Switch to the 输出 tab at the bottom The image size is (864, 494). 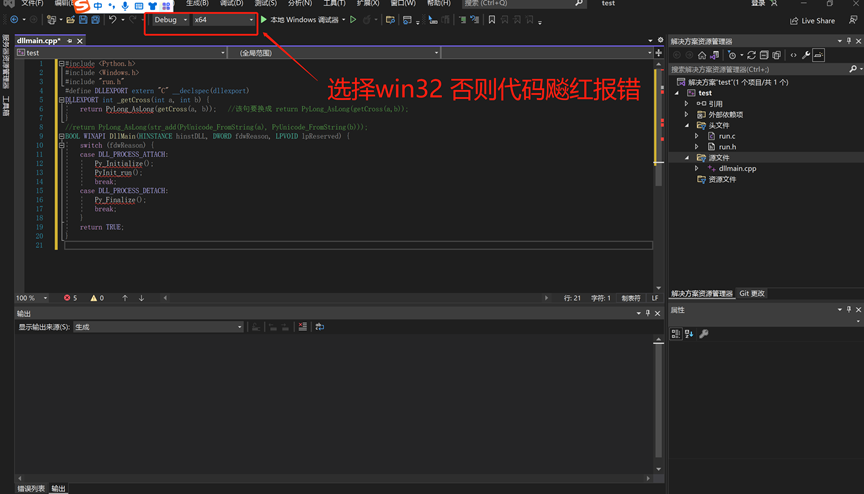point(58,488)
